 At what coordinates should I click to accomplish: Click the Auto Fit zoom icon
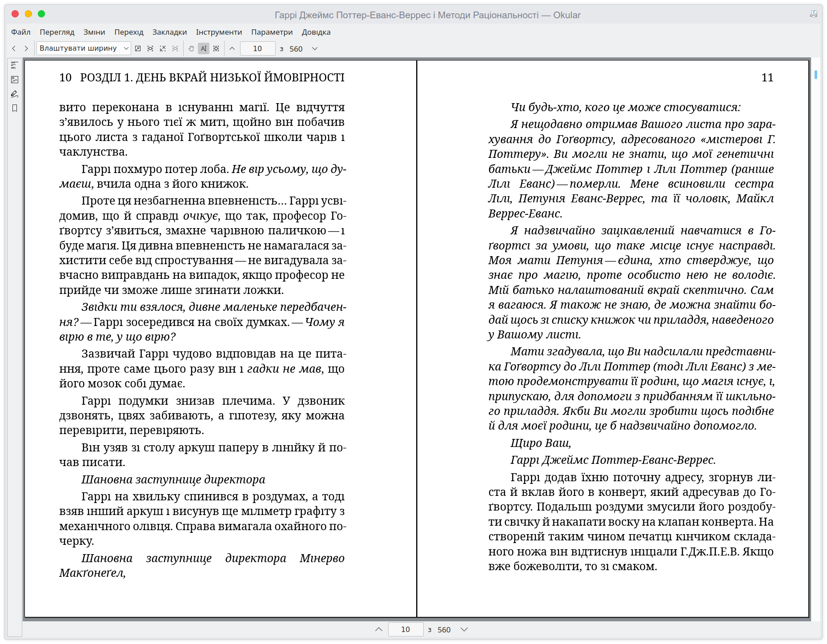[163, 48]
